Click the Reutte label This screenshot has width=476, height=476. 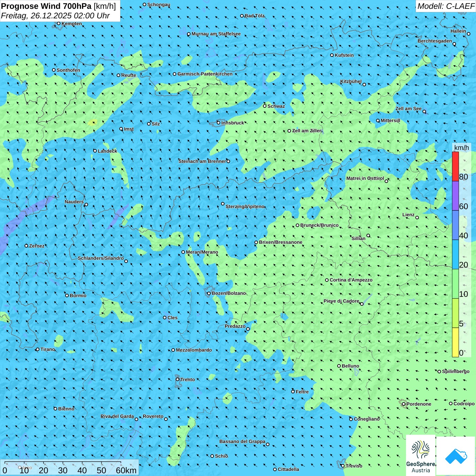(x=129, y=75)
